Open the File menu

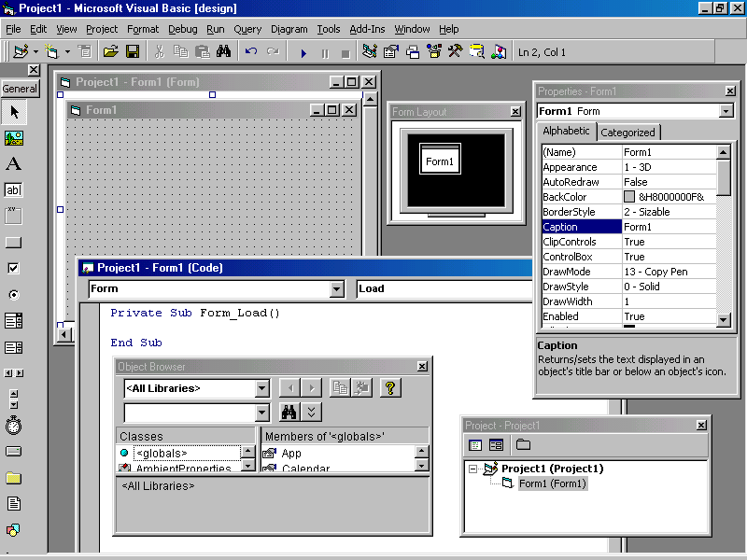(13, 29)
